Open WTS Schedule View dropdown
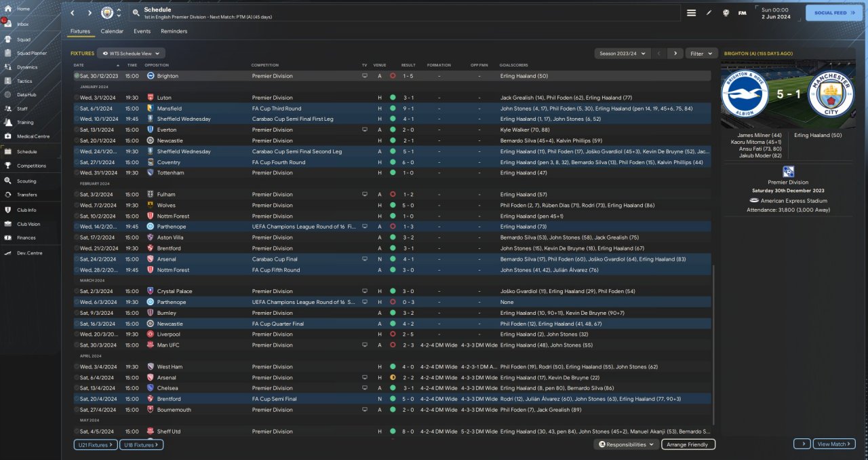This screenshot has width=868, height=460. coord(131,53)
